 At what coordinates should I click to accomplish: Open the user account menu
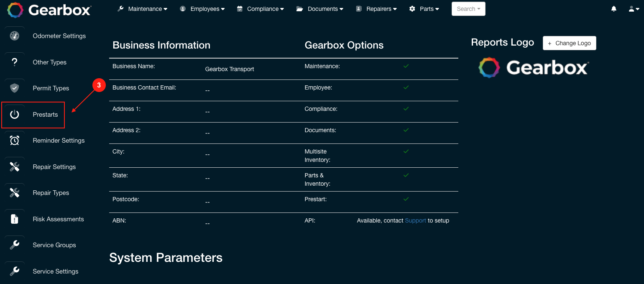[x=634, y=9]
